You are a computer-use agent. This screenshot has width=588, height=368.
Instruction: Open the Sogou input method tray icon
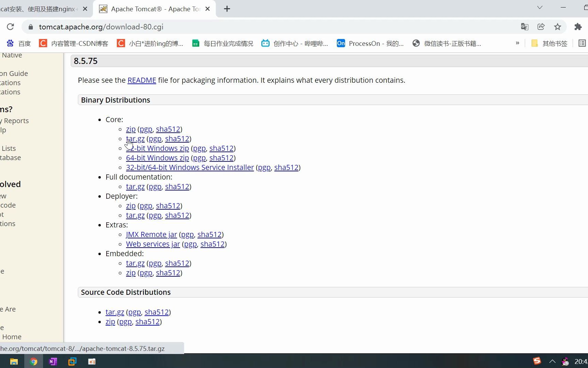click(537, 361)
